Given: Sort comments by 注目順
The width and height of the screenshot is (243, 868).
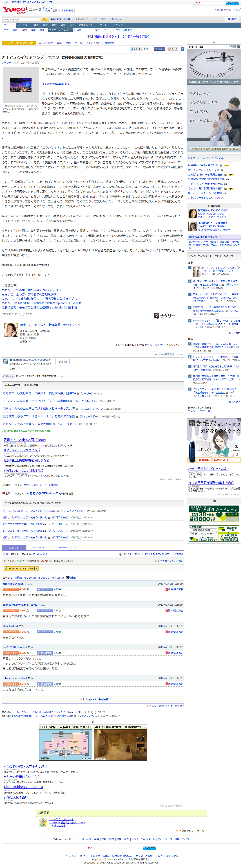Looking at the screenshot, I should pyautogui.click(x=60, y=578).
